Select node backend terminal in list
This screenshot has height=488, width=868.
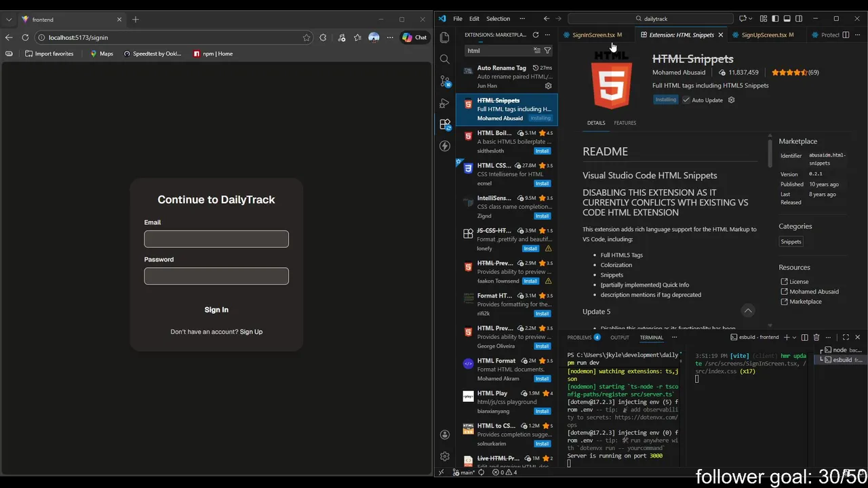840,350
